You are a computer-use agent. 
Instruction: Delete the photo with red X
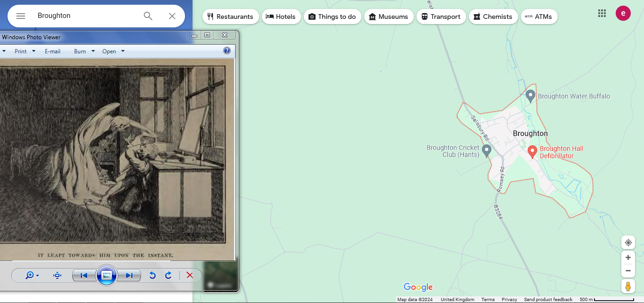click(x=190, y=275)
